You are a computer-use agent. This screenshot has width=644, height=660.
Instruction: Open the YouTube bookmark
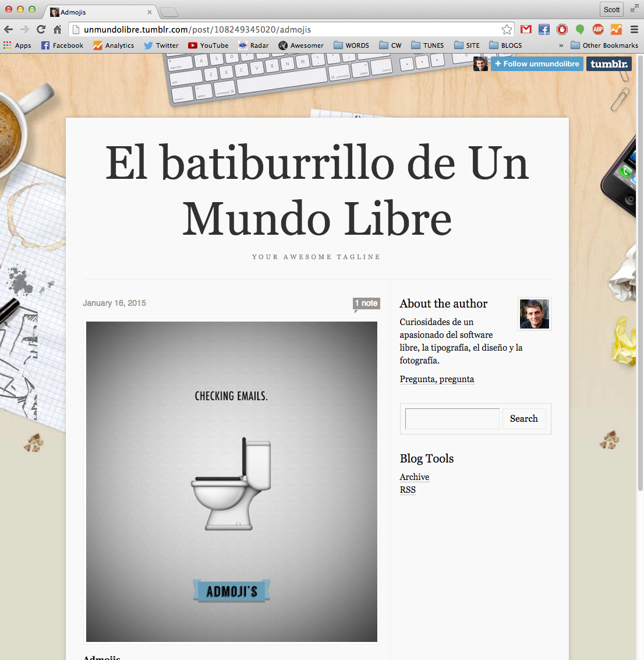tap(208, 45)
